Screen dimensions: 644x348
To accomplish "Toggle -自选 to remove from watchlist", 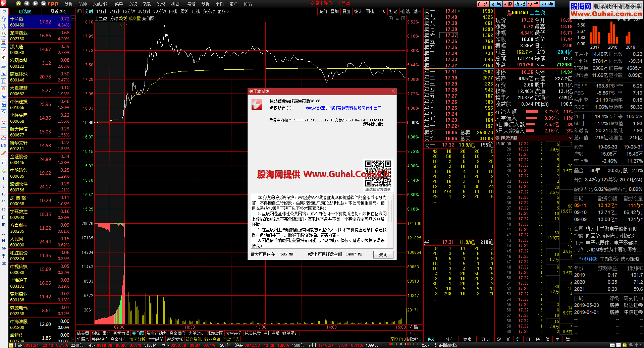I will (x=405, y=11).
